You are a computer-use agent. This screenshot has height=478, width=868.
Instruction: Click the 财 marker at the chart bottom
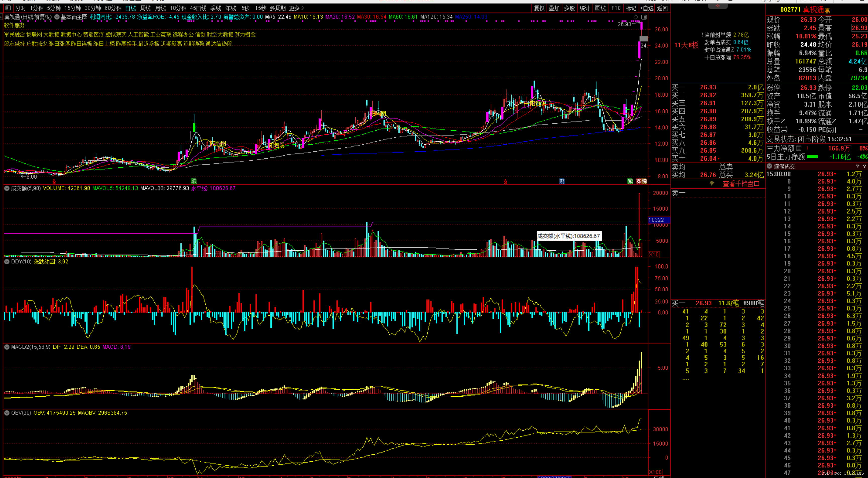click(x=562, y=181)
